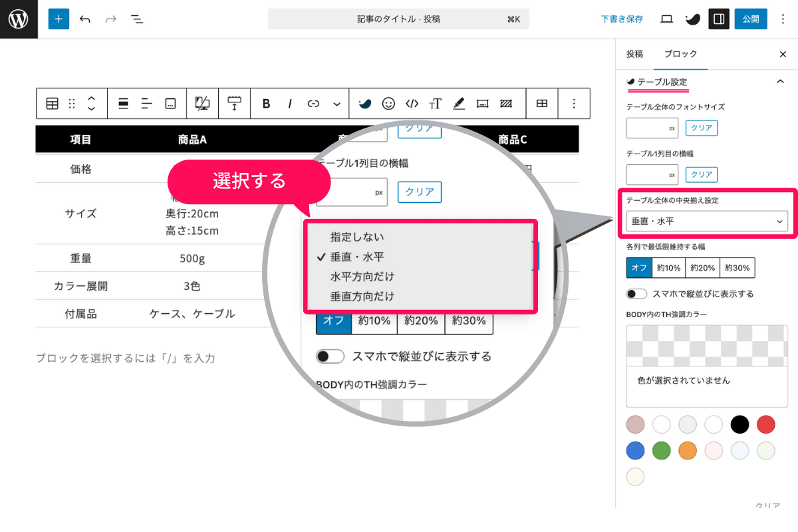
Task: Click the 下書き保存 link to save draft
Action: pos(622,19)
